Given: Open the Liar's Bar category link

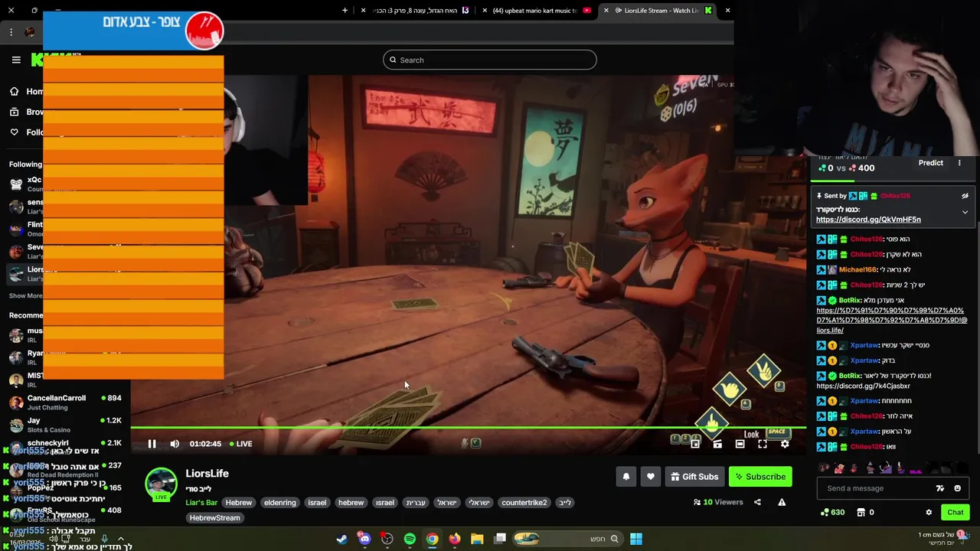Looking at the screenshot, I should click(201, 503).
